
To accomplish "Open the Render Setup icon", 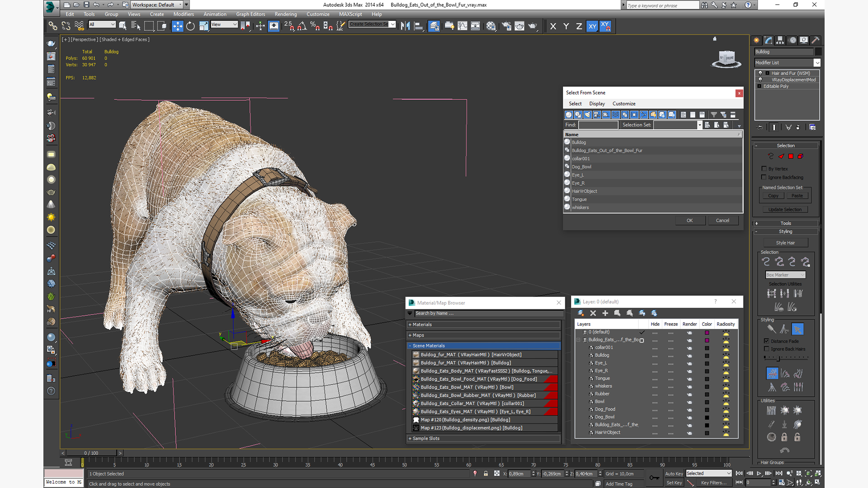I will click(x=507, y=26).
